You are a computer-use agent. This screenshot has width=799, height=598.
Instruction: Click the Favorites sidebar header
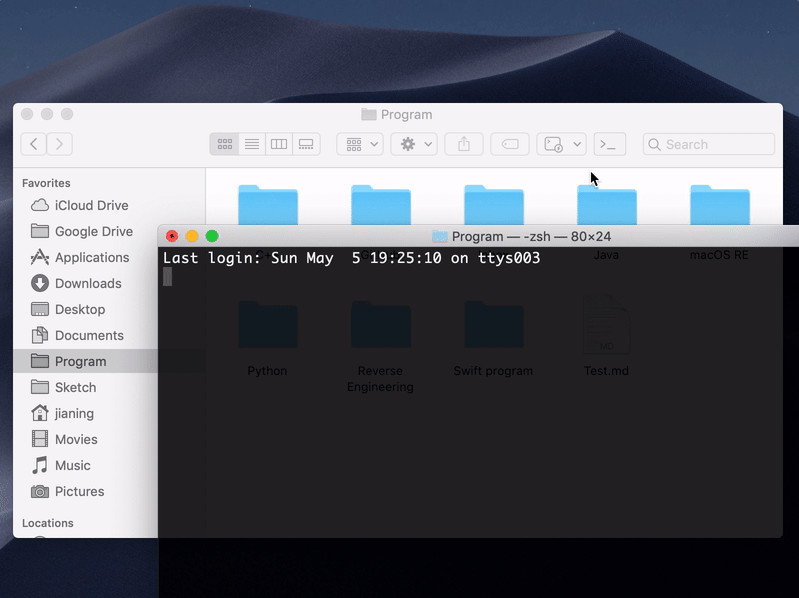[x=46, y=183]
